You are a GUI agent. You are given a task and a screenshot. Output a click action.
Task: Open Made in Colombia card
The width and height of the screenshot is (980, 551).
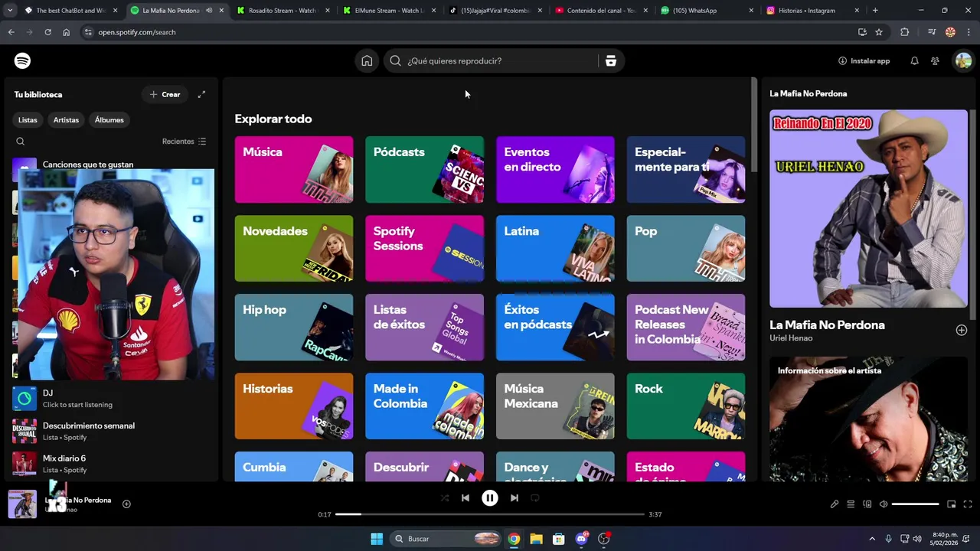425,406
